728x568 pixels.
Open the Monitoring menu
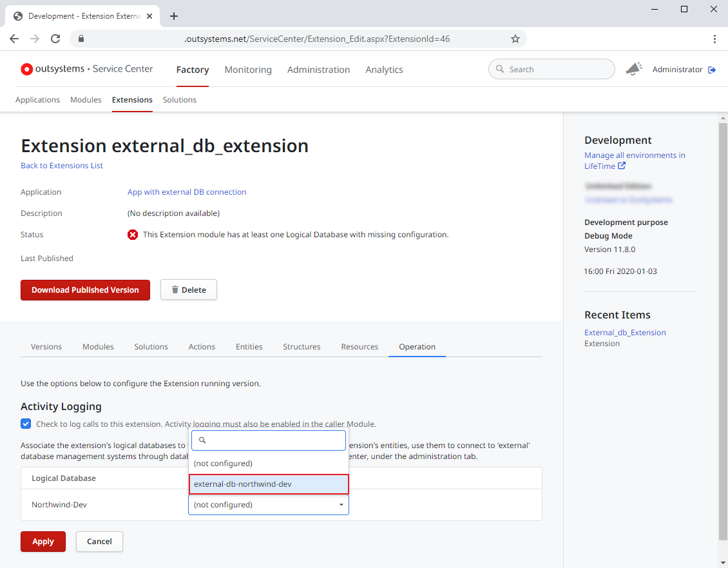(248, 70)
